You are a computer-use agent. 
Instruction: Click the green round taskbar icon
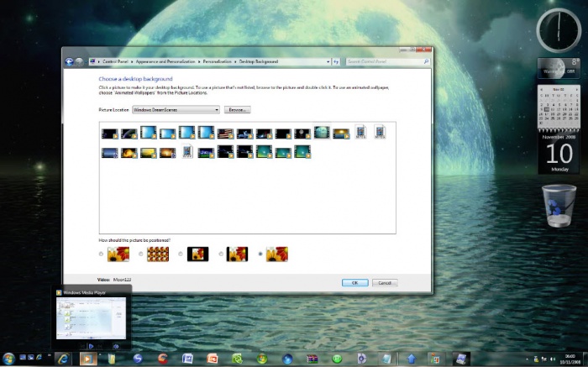(x=337, y=359)
